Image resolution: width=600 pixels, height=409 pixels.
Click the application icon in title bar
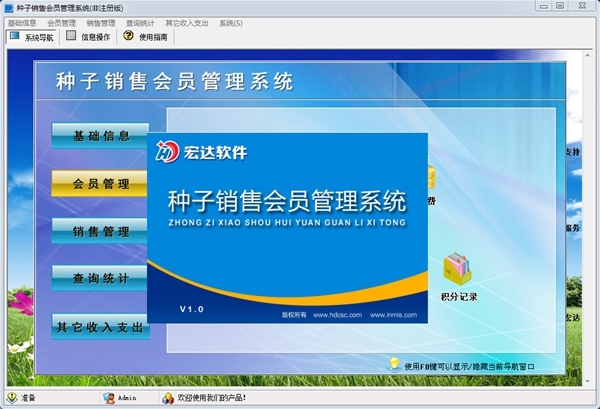point(8,8)
